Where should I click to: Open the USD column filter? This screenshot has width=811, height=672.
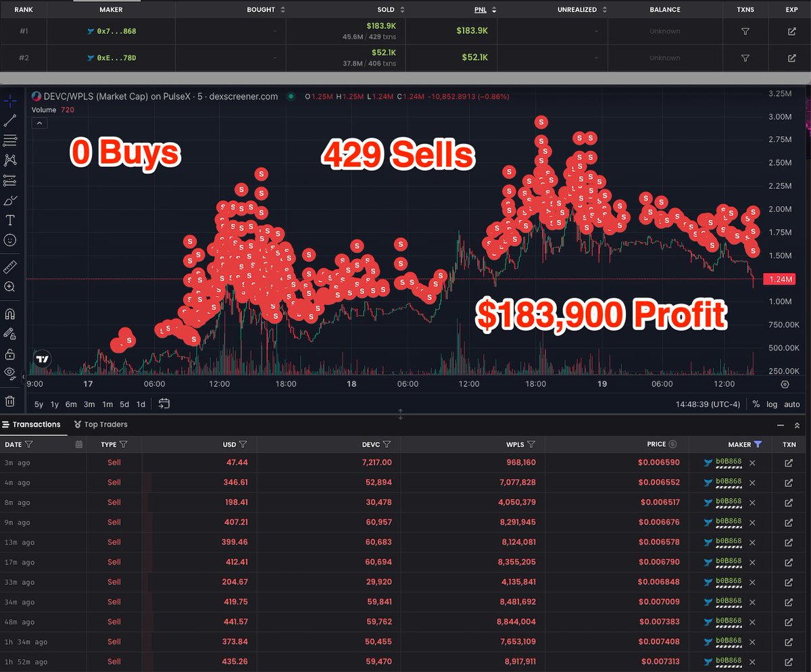243,445
